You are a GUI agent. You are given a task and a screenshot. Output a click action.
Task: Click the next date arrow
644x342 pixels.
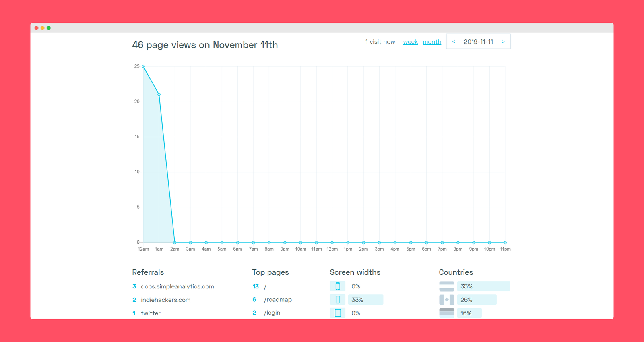tap(503, 41)
